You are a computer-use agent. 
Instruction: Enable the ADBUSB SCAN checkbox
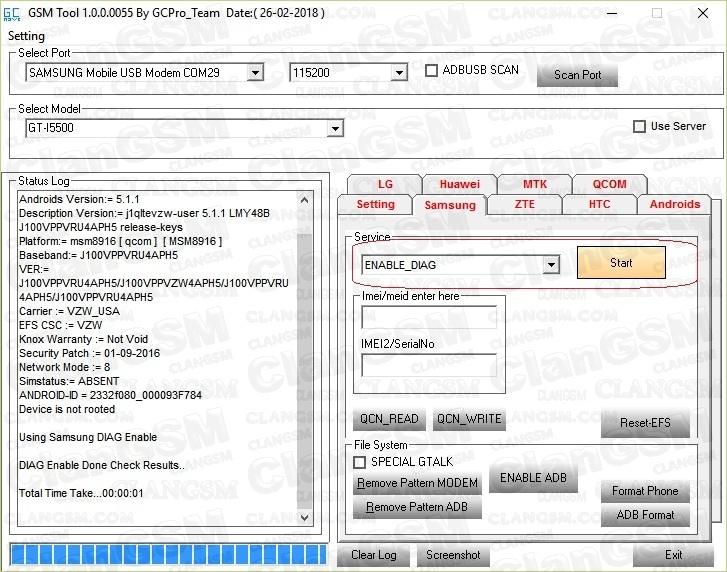431,70
